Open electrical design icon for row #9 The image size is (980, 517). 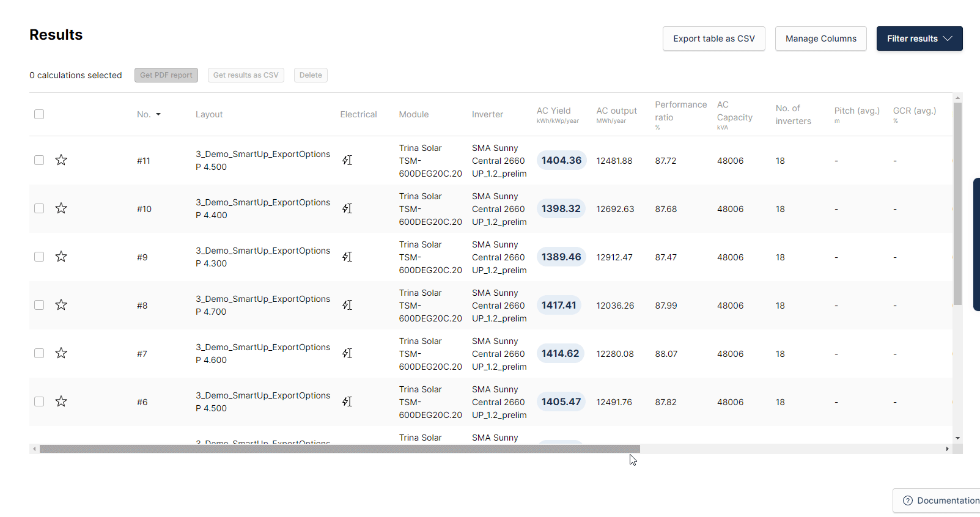coord(347,257)
